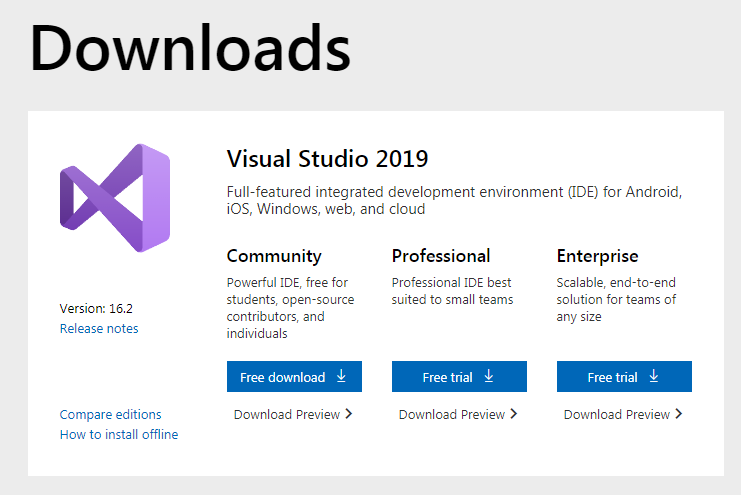Click the Enterprise edition heading
Screen dimensions: 741x495
[x=597, y=257]
